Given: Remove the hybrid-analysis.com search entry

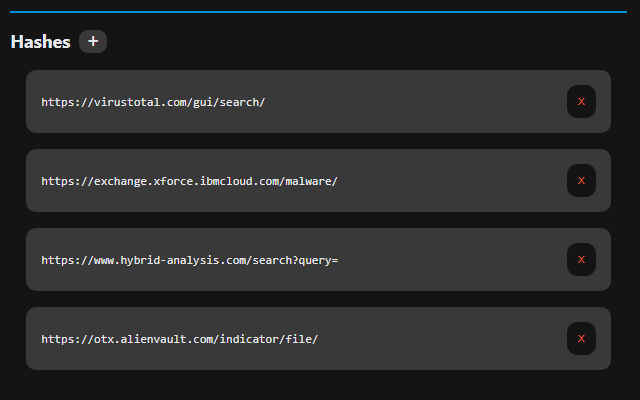Looking at the screenshot, I should pos(581,260).
